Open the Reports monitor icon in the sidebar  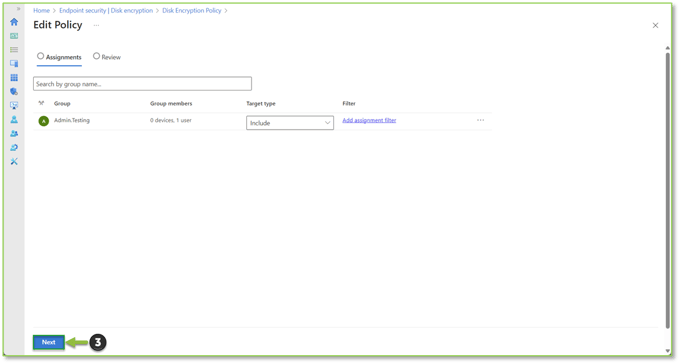coord(14,105)
